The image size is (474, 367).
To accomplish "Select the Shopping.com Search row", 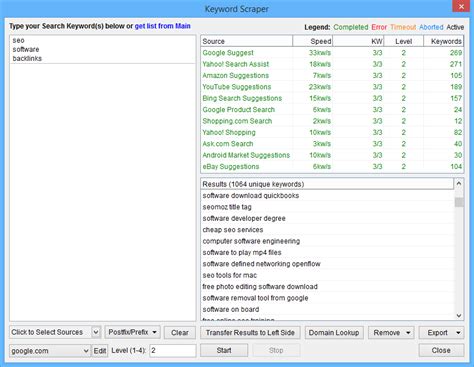I will coord(332,121).
